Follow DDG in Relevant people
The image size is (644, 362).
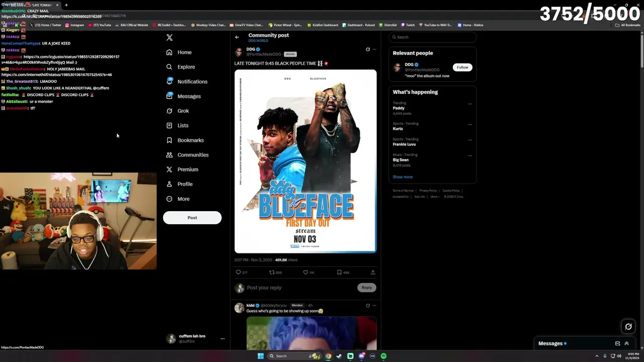click(x=462, y=67)
